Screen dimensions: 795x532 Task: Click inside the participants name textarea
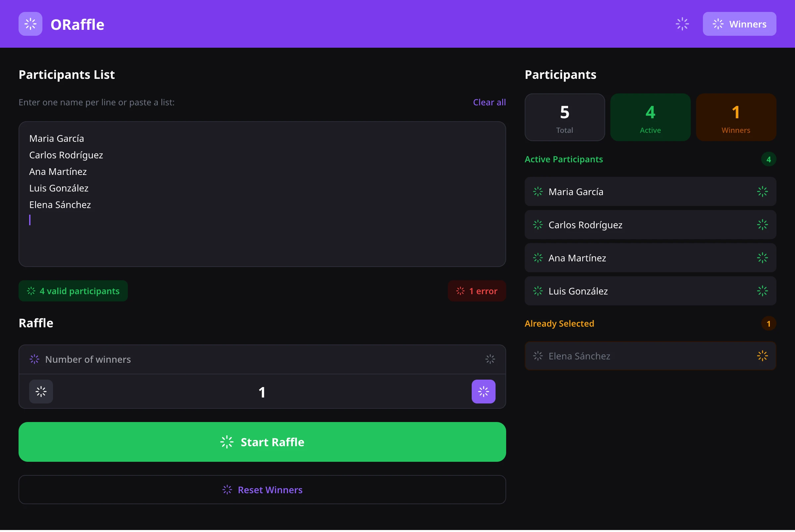click(x=262, y=193)
